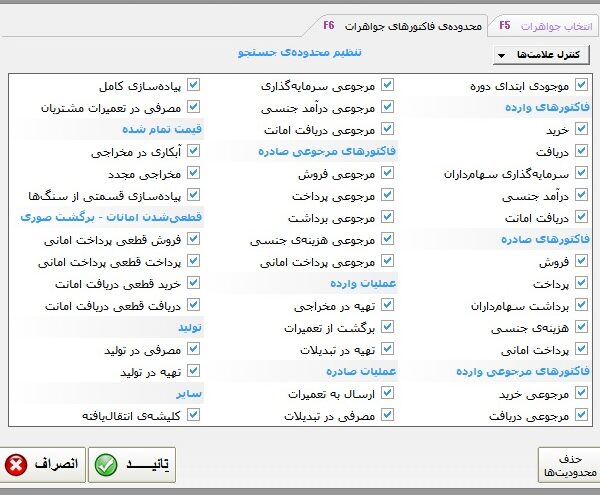Toggle the مرجوعی فروش checkbox
Image resolution: width=600 pixels, height=495 pixels.
pos(387,173)
